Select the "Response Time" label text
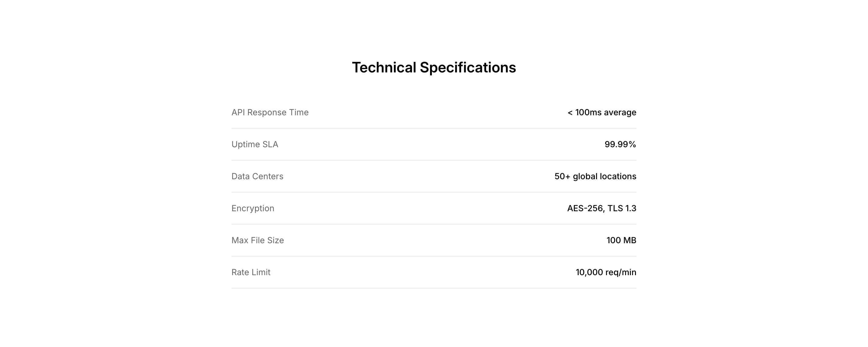This screenshot has height=347, width=868. (x=278, y=112)
